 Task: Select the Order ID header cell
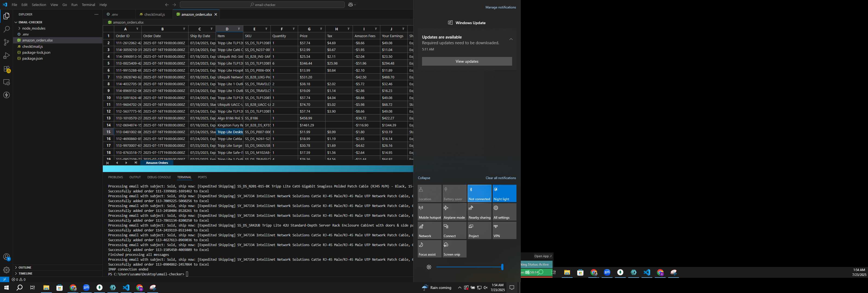[128, 36]
